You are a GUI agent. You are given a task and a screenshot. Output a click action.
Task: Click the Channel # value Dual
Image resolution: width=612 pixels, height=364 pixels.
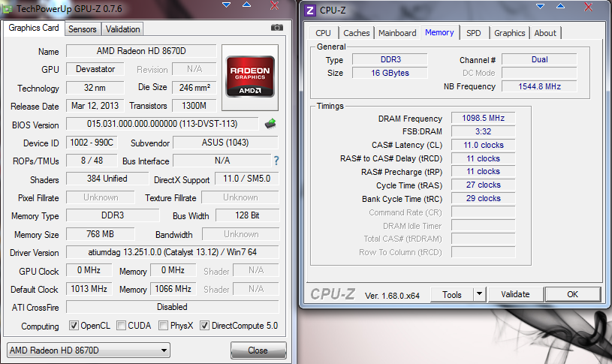coord(539,59)
